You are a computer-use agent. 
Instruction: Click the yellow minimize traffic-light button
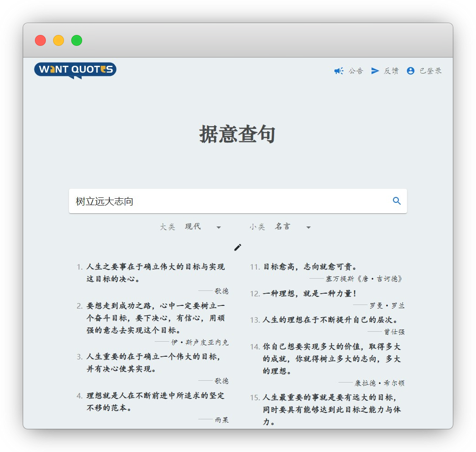[59, 40]
